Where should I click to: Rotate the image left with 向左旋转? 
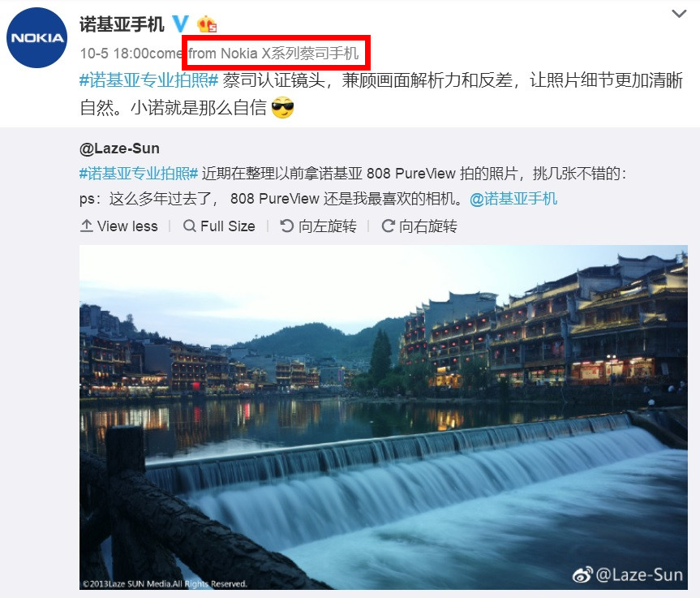tap(318, 226)
